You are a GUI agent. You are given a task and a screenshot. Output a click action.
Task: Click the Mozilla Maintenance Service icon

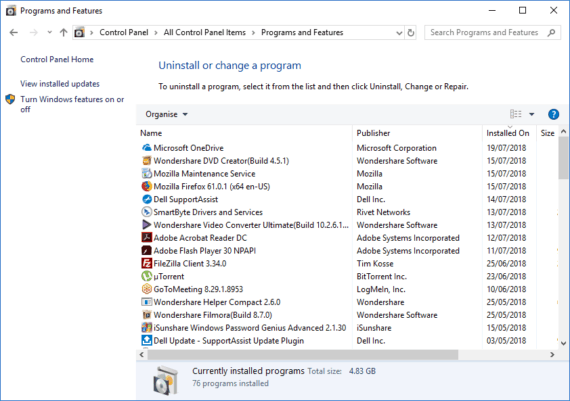[146, 173]
